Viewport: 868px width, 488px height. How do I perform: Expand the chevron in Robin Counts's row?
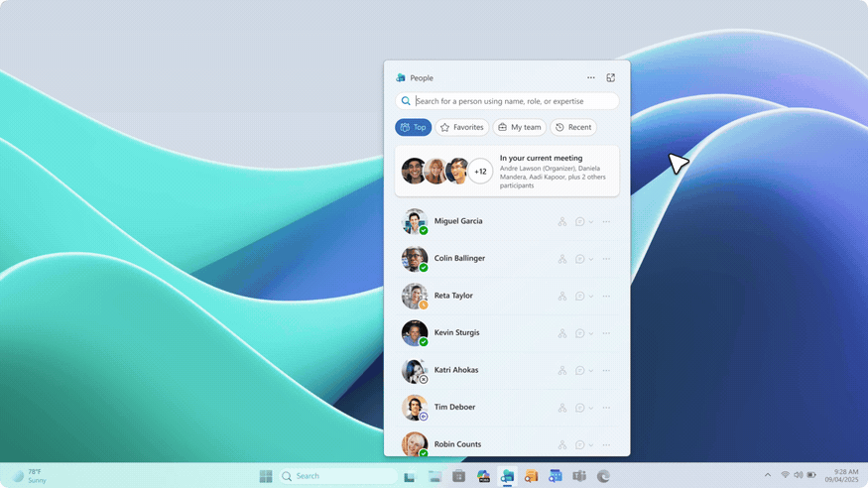[x=591, y=444]
